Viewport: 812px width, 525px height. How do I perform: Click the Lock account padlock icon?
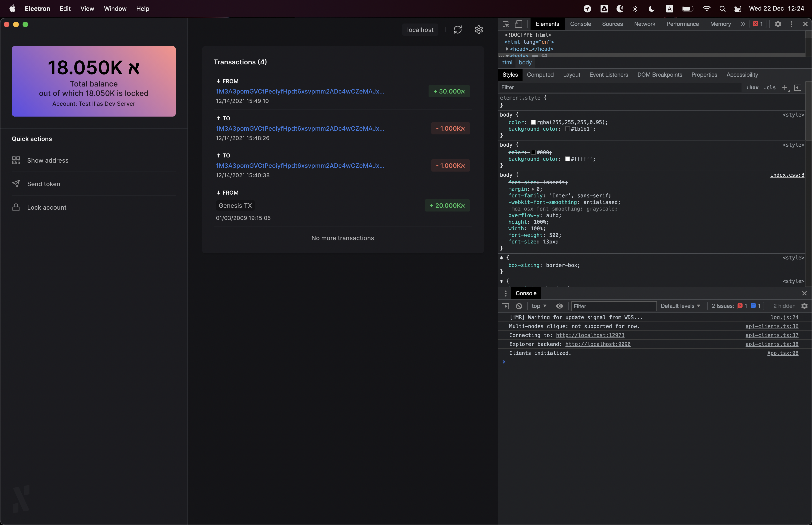point(16,207)
